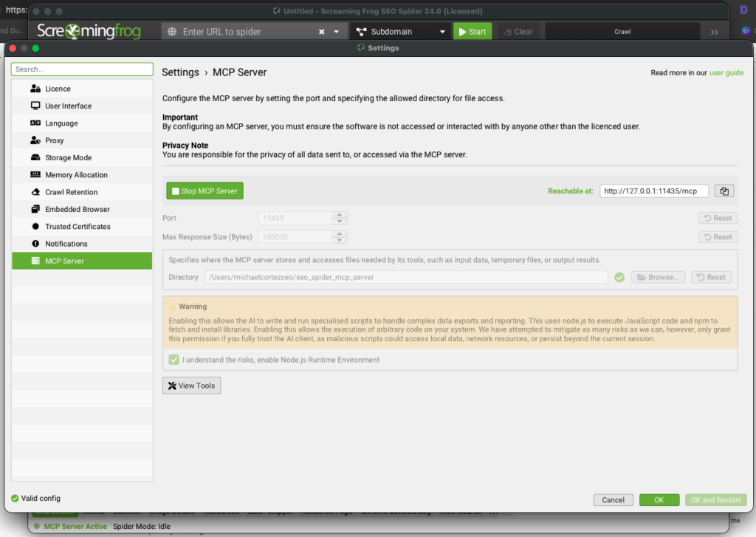
Task: Reset the Port setting
Action: tap(718, 218)
